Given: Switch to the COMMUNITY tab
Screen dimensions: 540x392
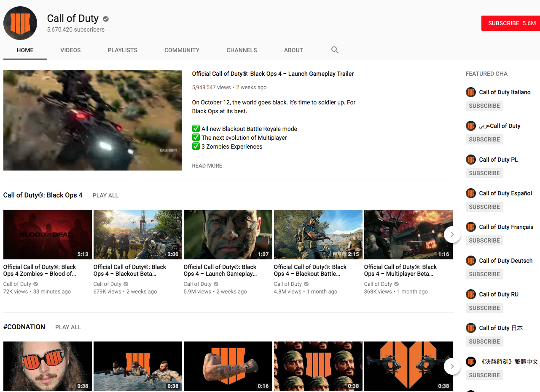Looking at the screenshot, I should pyautogui.click(x=182, y=50).
